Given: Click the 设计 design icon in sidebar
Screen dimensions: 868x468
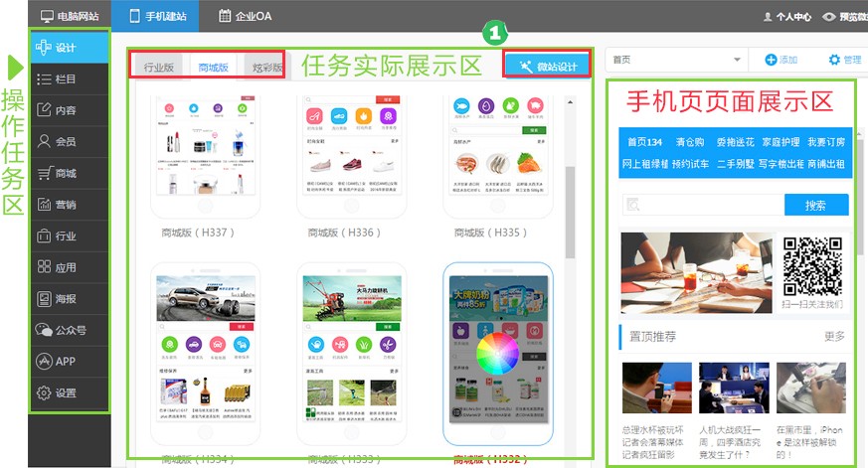Looking at the screenshot, I should pyautogui.click(x=45, y=48).
